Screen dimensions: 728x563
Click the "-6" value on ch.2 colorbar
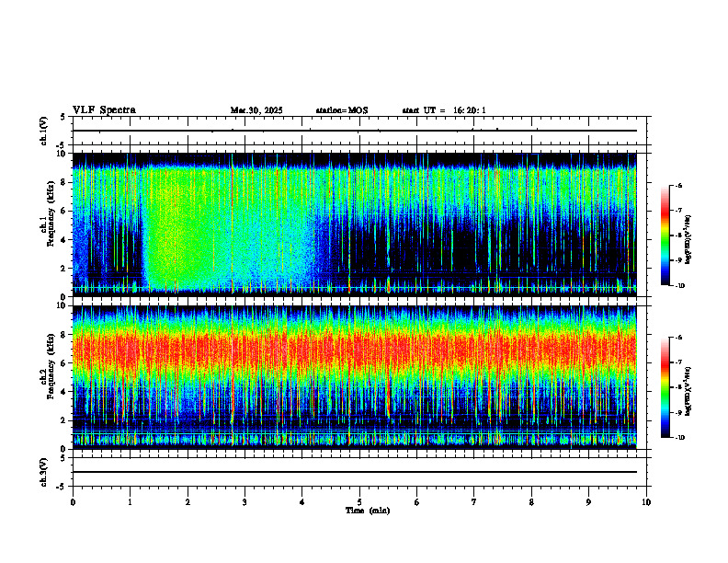[x=678, y=338]
